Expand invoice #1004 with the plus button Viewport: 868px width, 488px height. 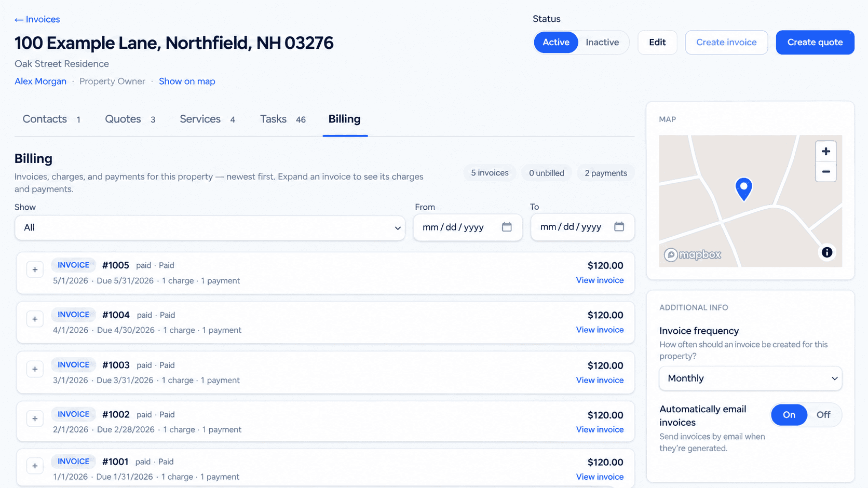[35, 319]
